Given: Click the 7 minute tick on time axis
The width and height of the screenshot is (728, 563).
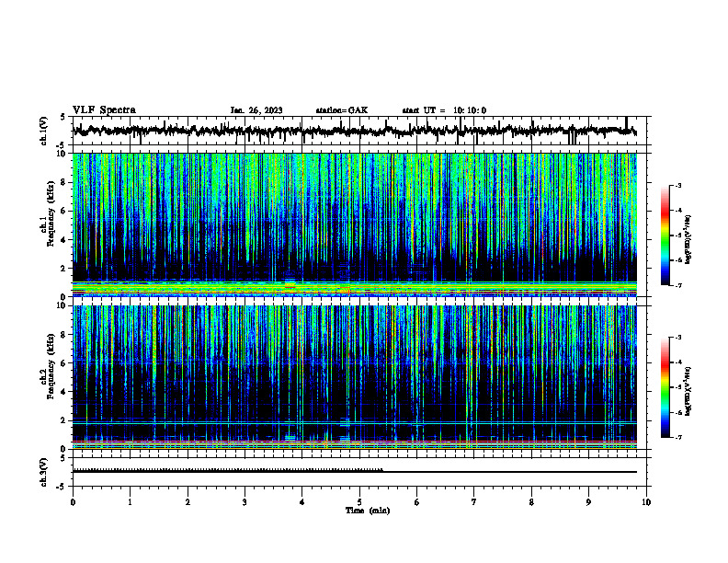Looking at the screenshot, I should coord(474,502).
